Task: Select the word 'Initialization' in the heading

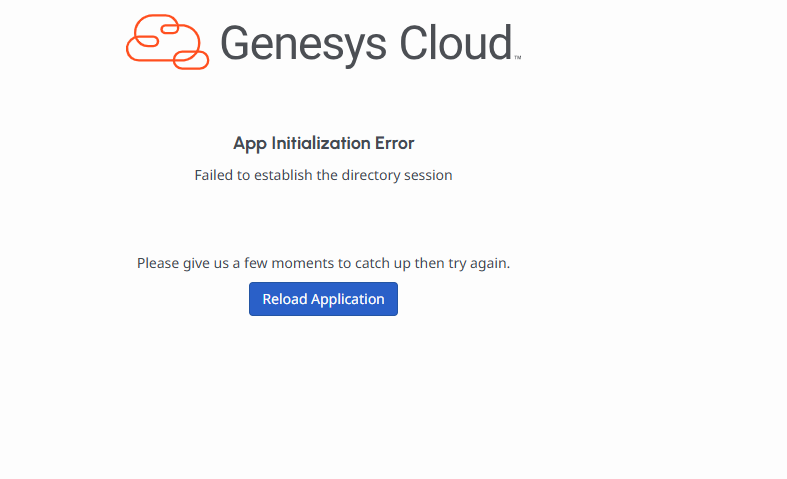Action: (318, 143)
